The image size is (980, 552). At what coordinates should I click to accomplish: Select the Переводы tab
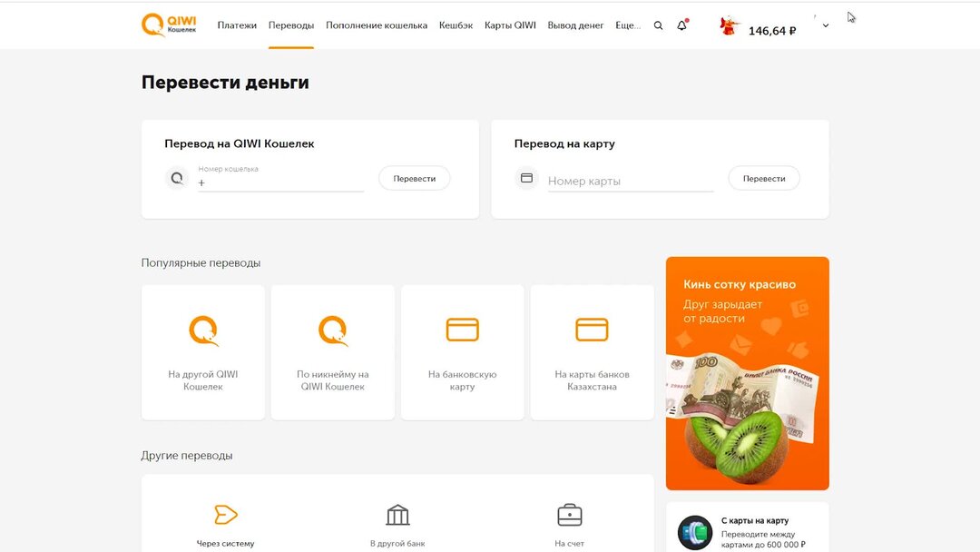click(x=291, y=25)
